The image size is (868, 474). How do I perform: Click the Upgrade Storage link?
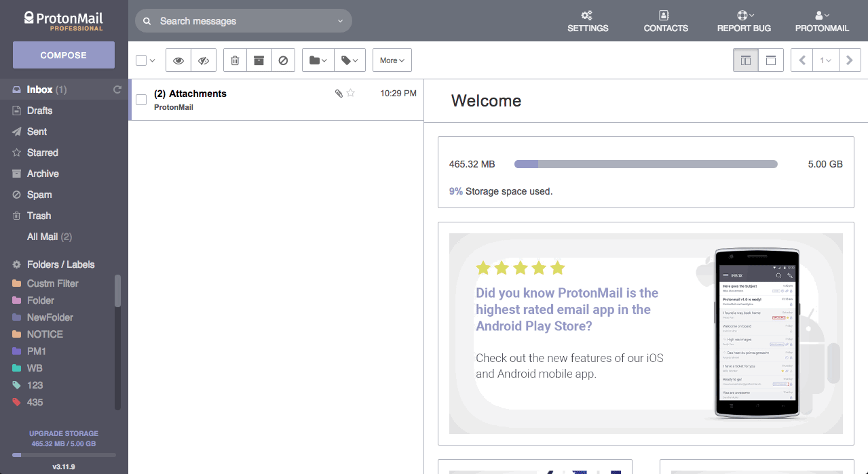(64, 433)
